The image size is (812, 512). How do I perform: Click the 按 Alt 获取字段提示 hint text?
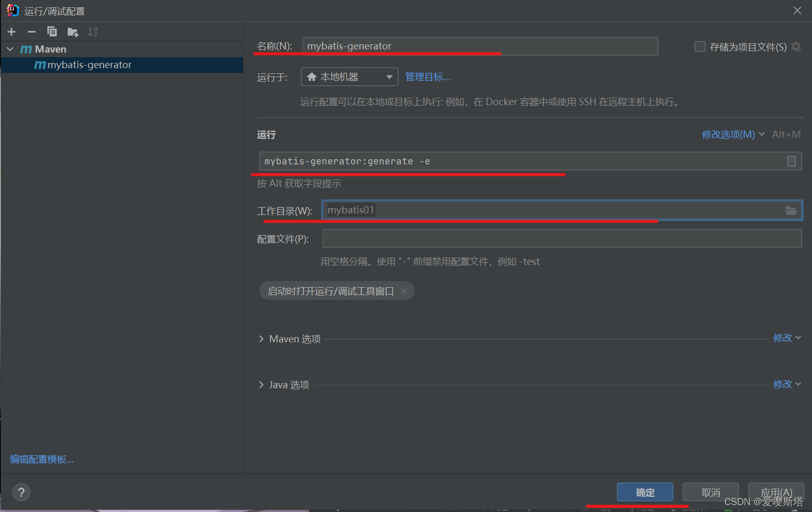pos(299,184)
